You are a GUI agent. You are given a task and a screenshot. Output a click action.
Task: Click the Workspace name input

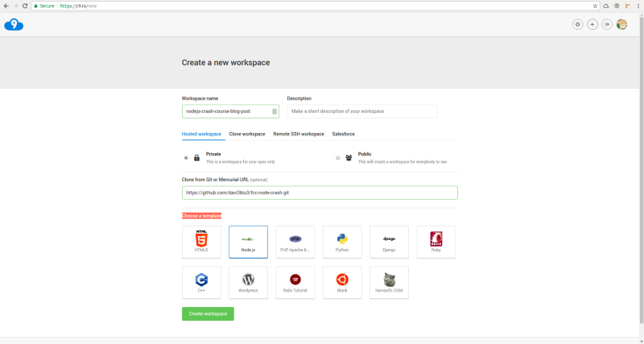(x=230, y=111)
